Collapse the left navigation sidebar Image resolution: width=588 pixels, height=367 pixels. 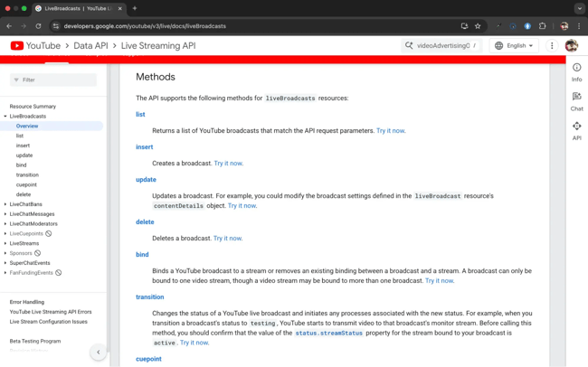99,352
